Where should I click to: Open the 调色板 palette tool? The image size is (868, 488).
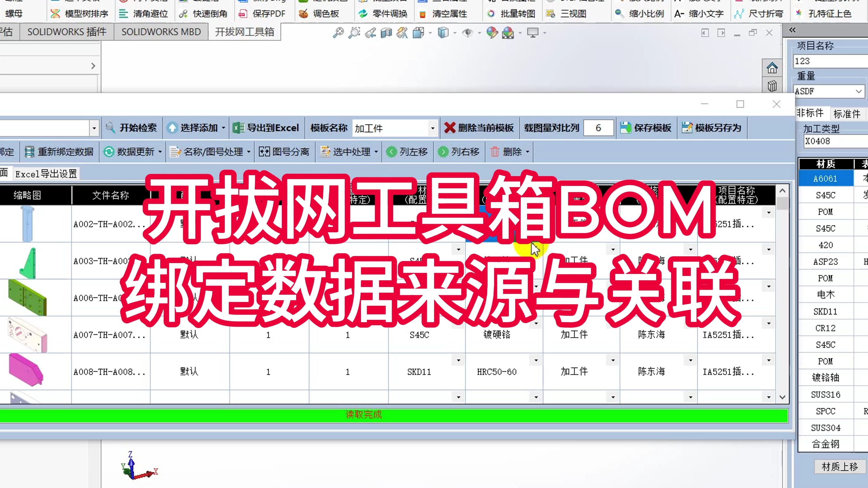coord(319,14)
